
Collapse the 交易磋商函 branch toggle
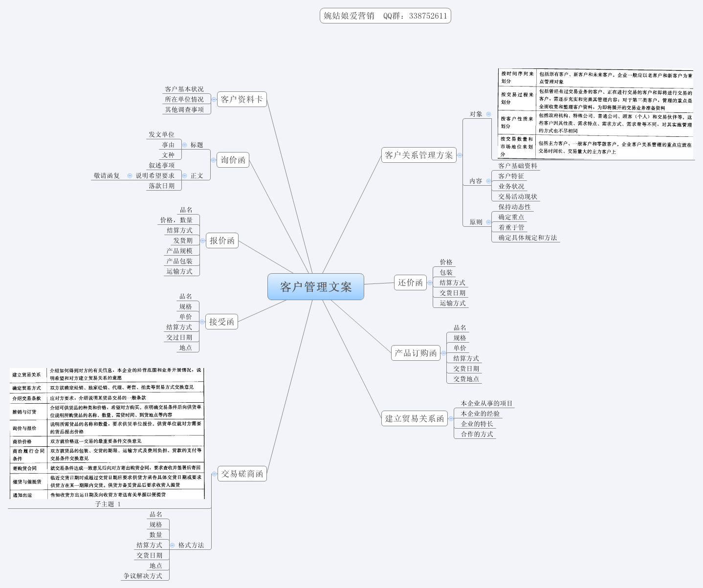[214, 474]
